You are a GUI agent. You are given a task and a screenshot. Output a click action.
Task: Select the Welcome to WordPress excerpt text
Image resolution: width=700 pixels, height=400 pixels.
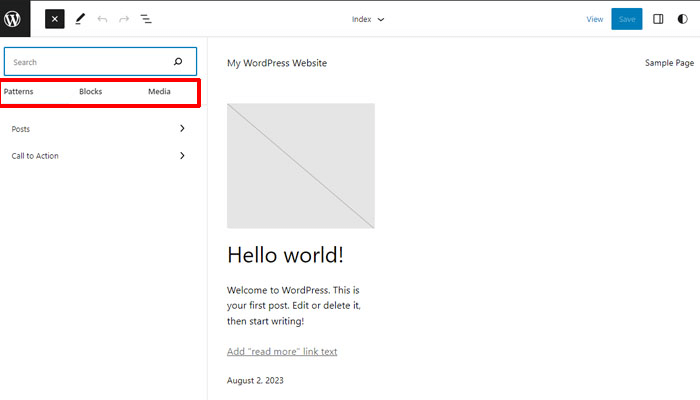coord(294,305)
